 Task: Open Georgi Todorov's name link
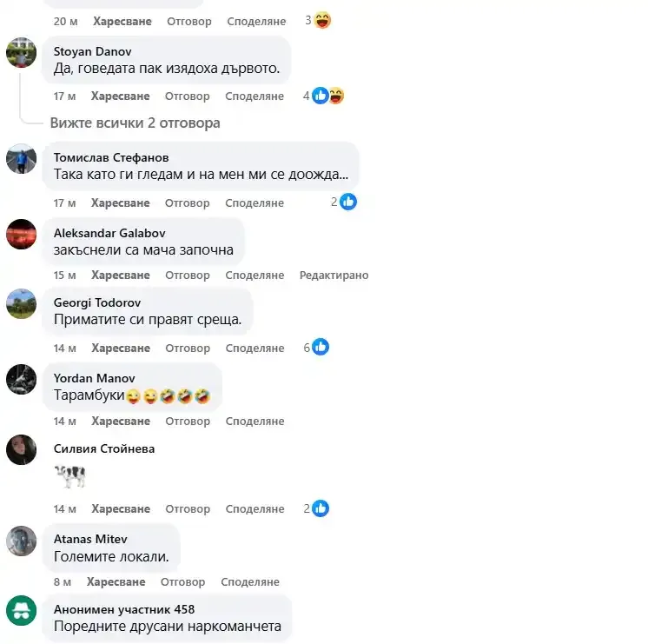[97, 302]
